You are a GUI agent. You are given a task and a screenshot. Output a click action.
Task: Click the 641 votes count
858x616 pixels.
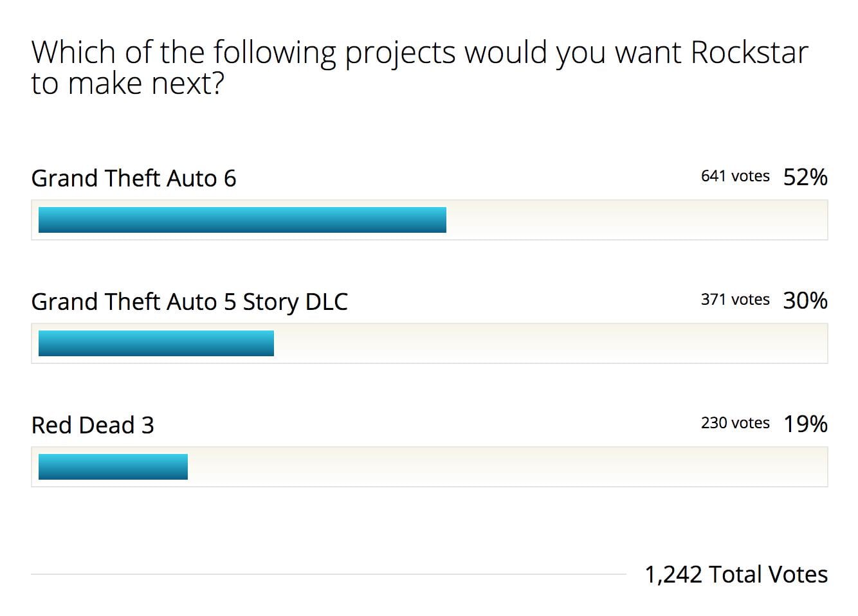735,176
